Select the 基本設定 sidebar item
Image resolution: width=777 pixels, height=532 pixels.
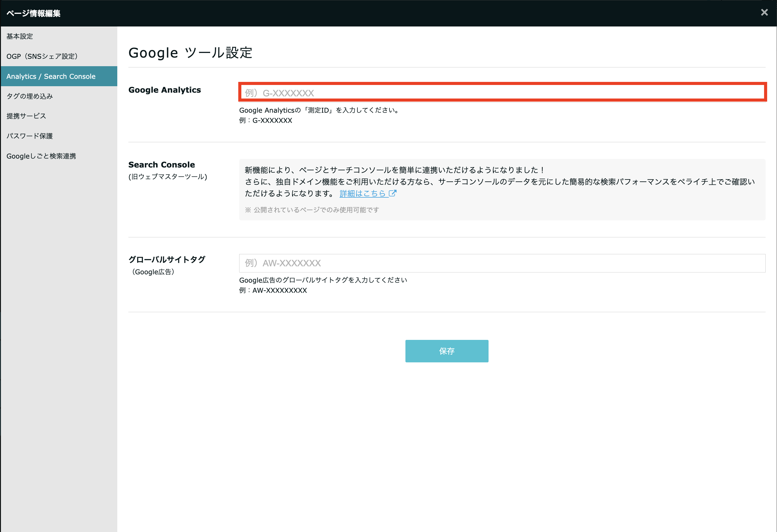coord(19,36)
